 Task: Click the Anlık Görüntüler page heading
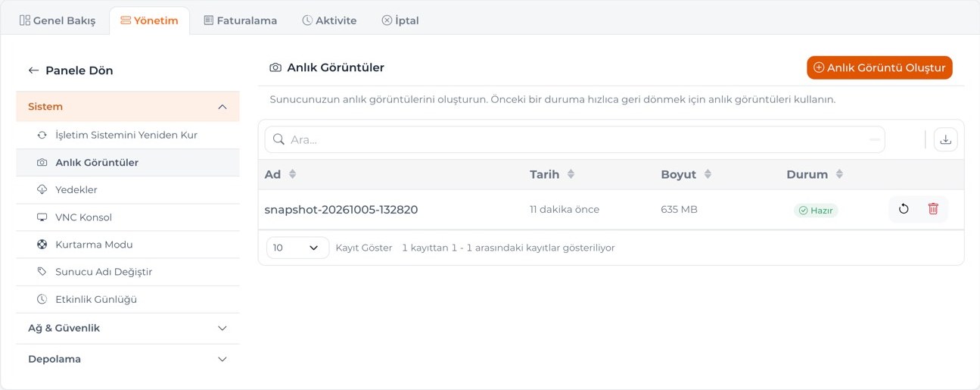336,67
